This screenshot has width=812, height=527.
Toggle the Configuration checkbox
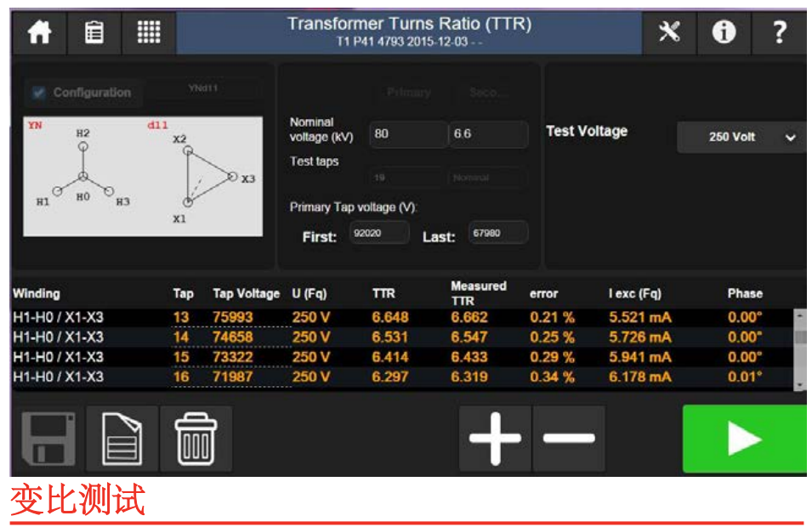[38, 92]
